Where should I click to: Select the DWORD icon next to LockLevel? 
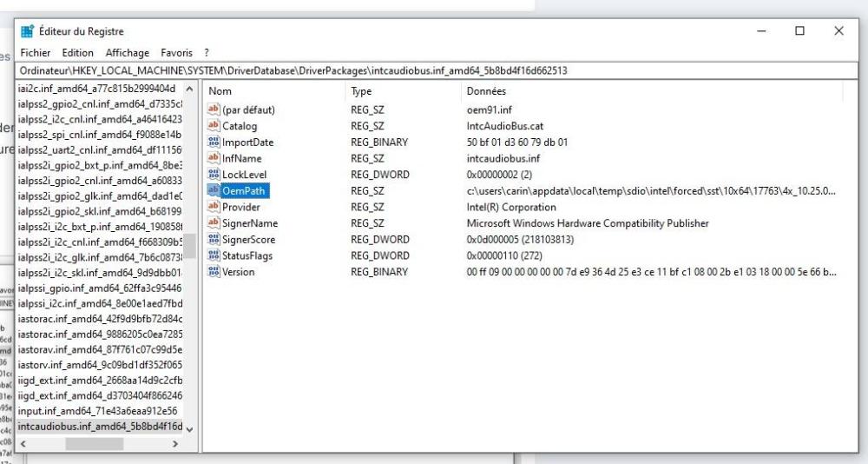click(x=214, y=175)
